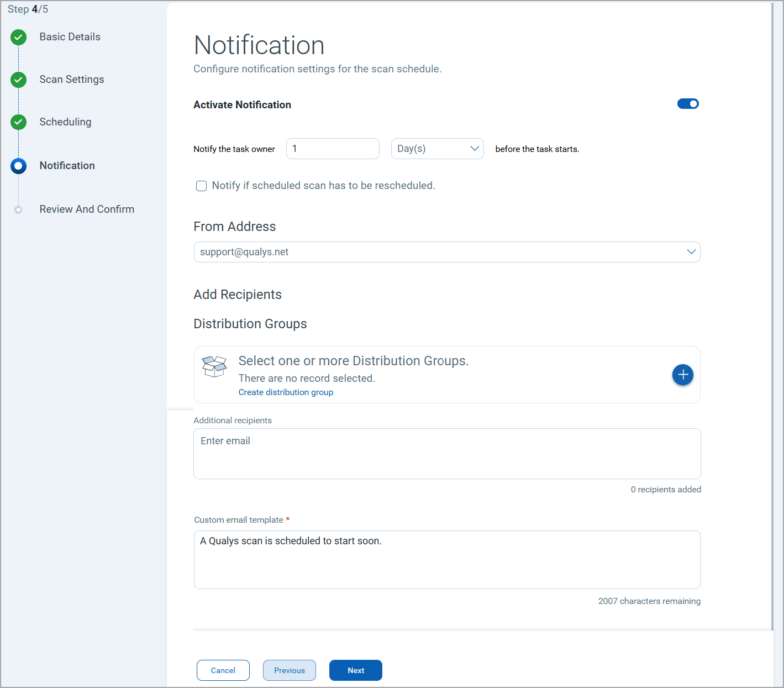The width and height of the screenshot is (784, 688).
Task: Toggle Activate Notification off then verify state
Action: [x=688, y=103]
